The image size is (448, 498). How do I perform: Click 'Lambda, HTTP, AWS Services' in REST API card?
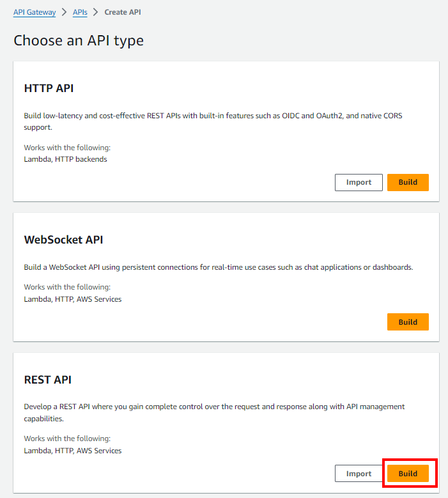[x=72, y=451]
